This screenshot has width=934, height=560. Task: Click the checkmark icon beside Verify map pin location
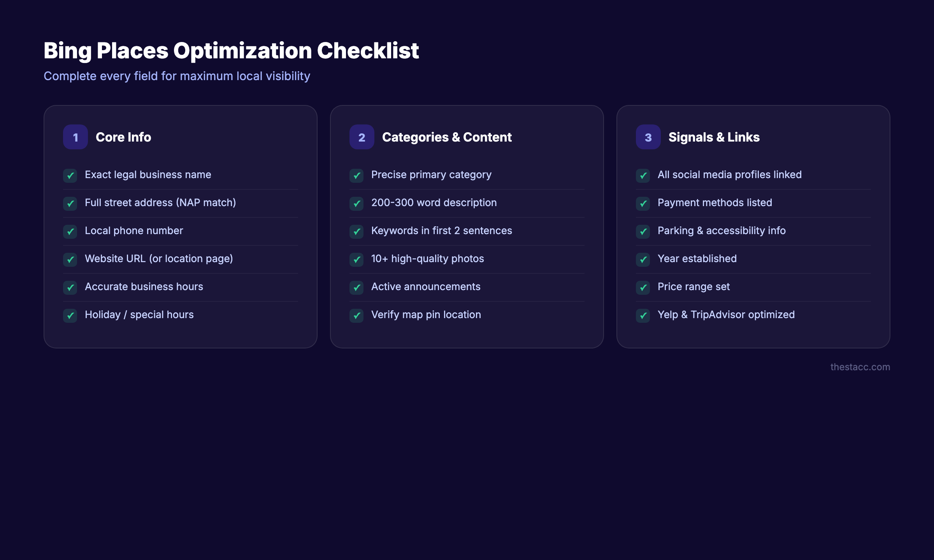pyautogui.click(x=356, y=316)
